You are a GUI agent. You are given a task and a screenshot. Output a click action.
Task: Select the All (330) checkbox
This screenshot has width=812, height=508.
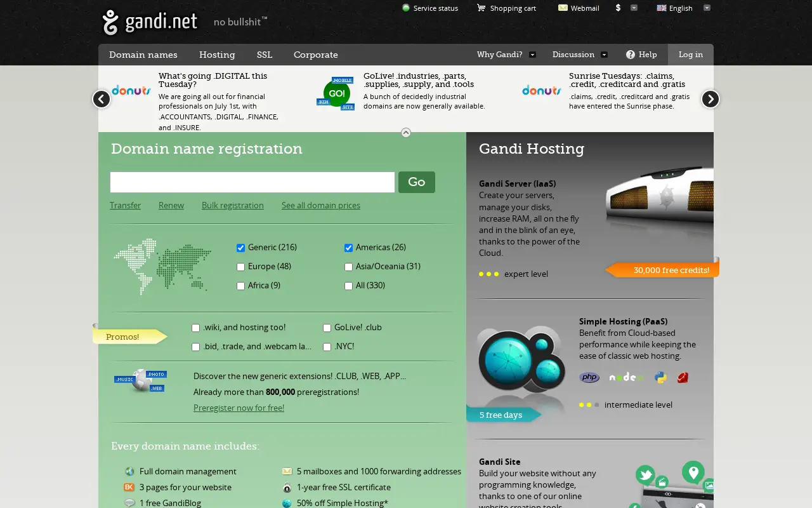(348, 286)
